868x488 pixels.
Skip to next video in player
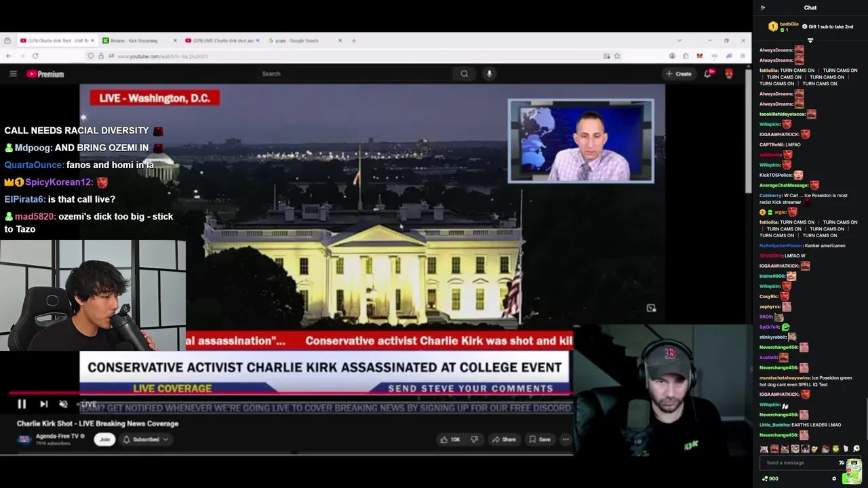43,404
